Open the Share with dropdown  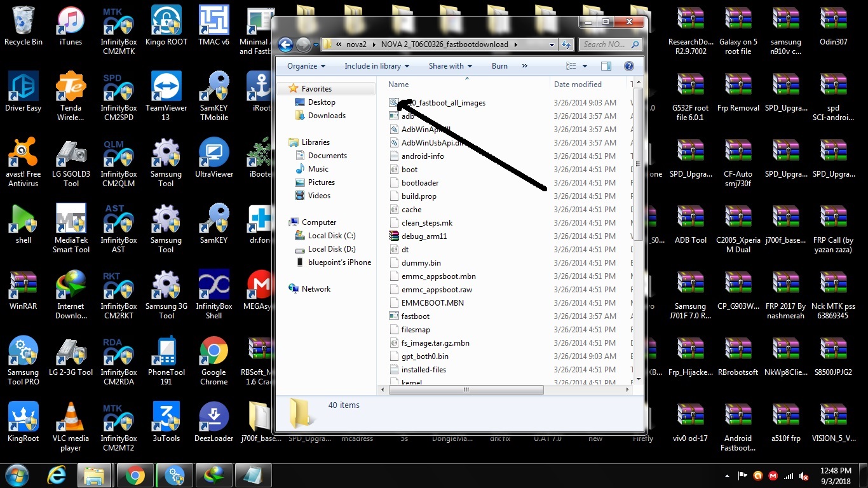tap(451, 66)
